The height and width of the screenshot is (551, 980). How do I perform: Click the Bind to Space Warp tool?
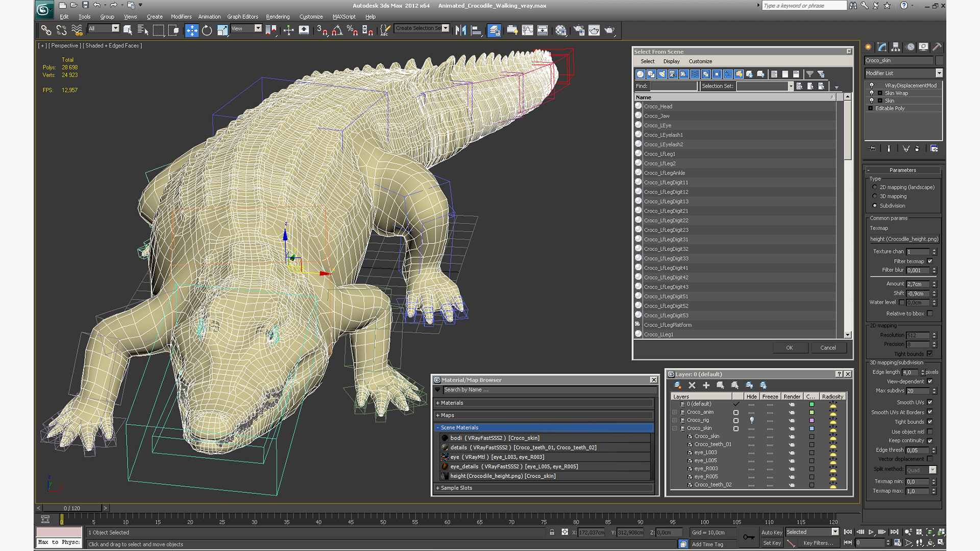(x=77, y=31)
